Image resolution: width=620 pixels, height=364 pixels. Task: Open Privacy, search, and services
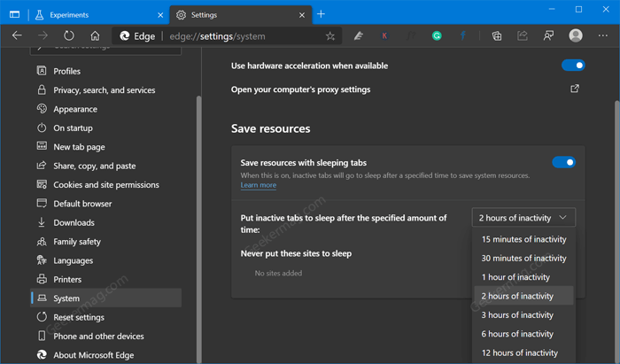106,90
